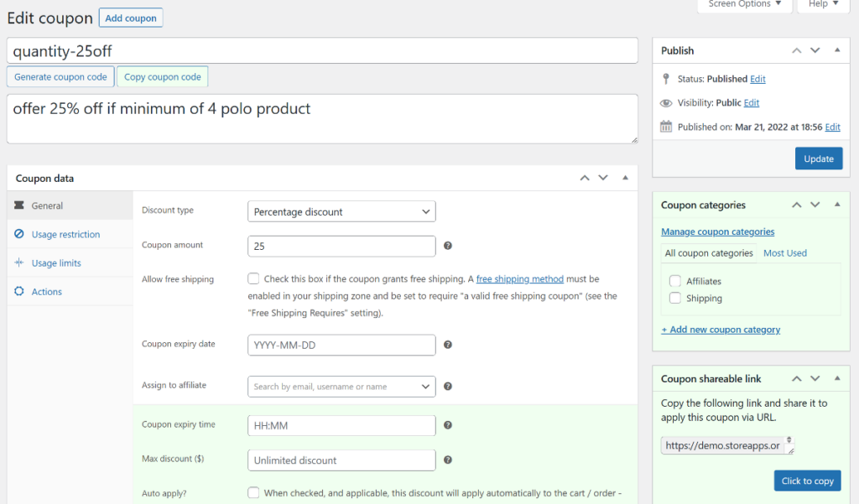Click the help icon for Assign to affiliate
Image resolution: width=859 pixels, height=504 pixels.
coord(448,385)
